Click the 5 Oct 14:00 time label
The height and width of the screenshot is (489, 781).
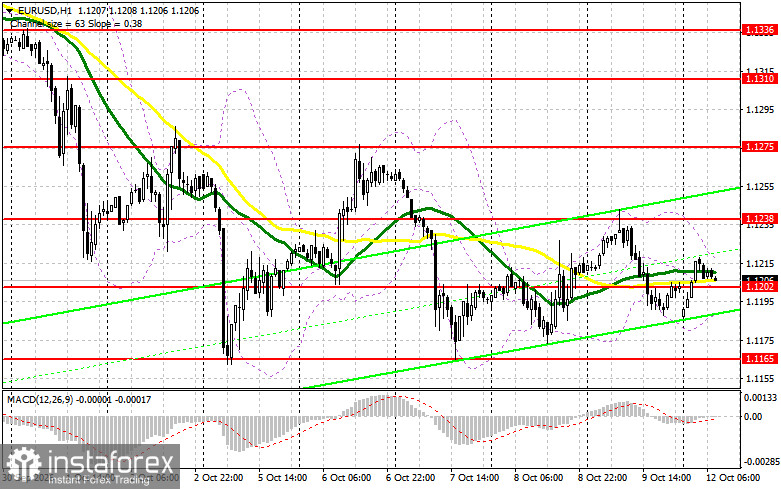282,478
